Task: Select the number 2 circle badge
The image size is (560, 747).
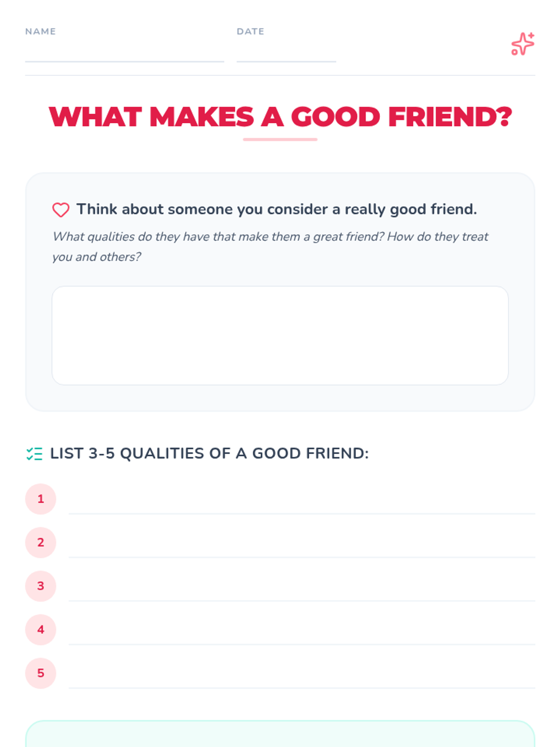Action: 41,543
